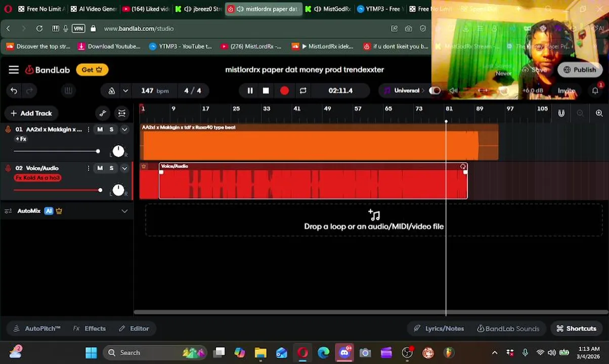This screenshot has height=364, width=609.
Task: Redo the last undone action
Action: click(x=29, y=90)
